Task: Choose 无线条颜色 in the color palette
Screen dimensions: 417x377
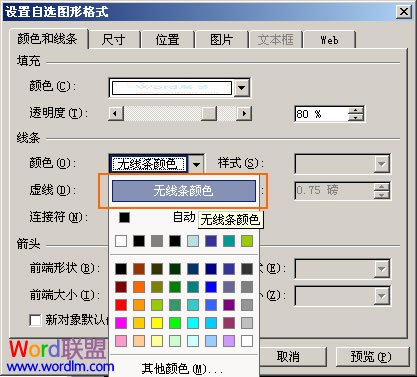Action: click(184, 191)
